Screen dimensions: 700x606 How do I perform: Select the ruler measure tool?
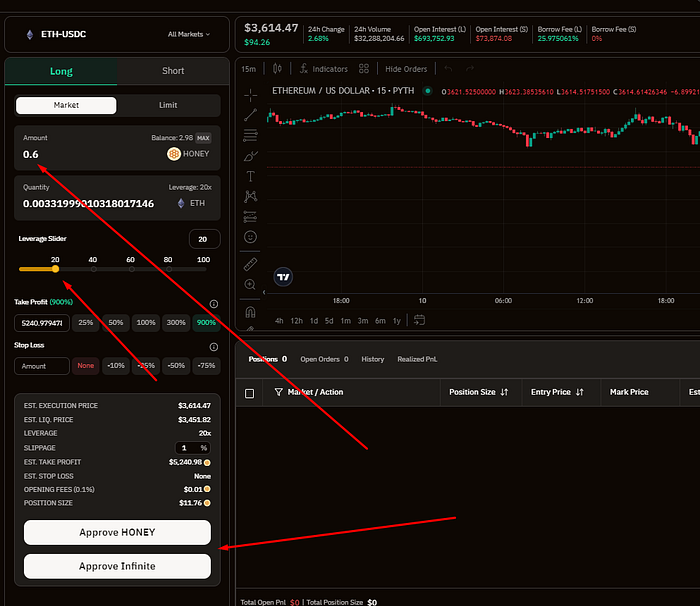click(250, 264)
